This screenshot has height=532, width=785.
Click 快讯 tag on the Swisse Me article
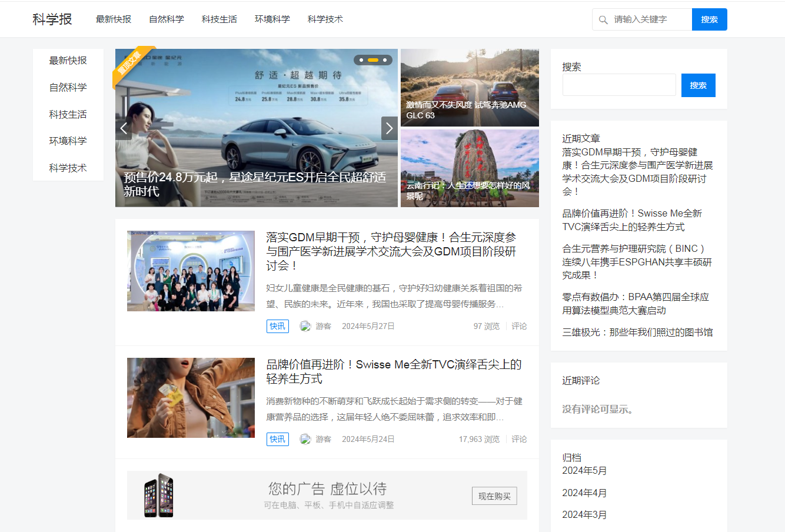point(278,439)
